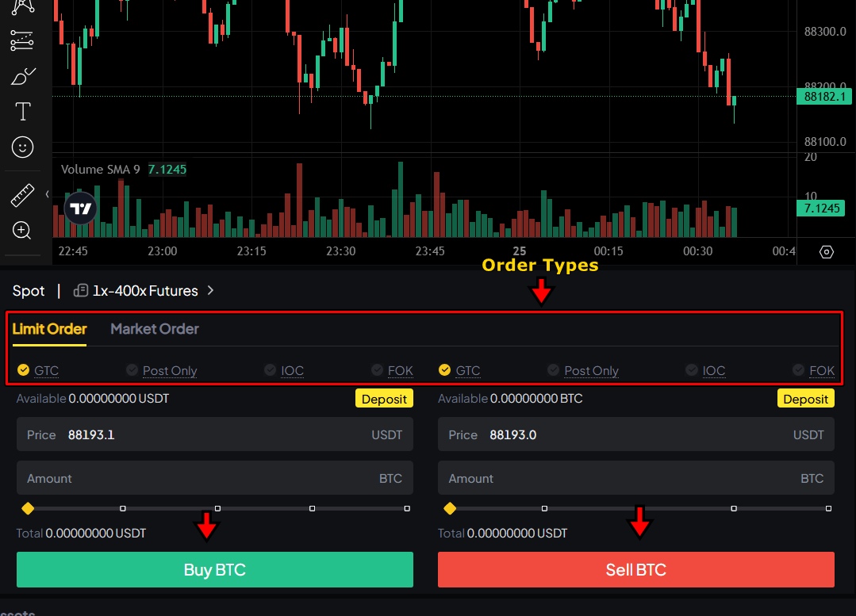Select GTC order option on the buy side
Image resolution: width=856 pixels, height=616 pixels.
pyautogui.click(x=37, y=370)
